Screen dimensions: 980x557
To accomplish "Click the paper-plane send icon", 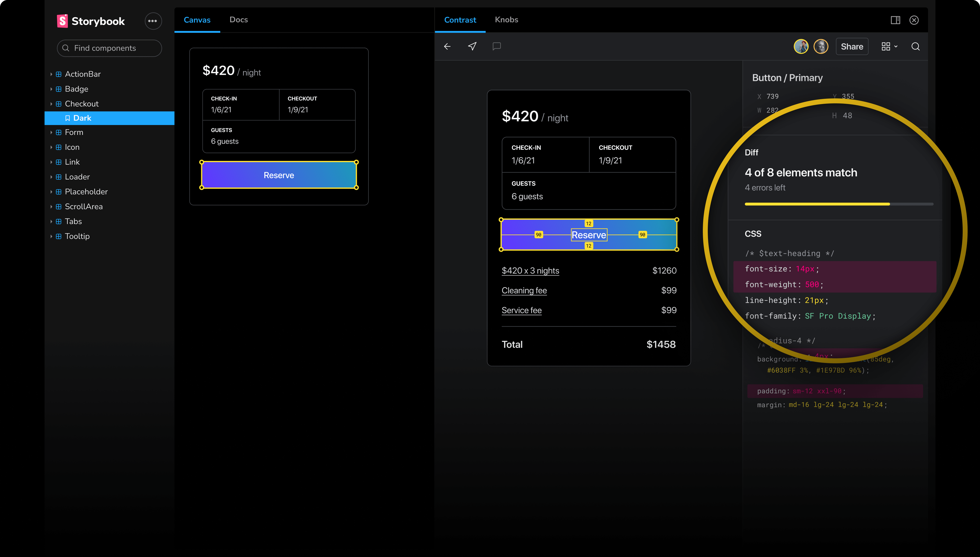I will 472,46.
